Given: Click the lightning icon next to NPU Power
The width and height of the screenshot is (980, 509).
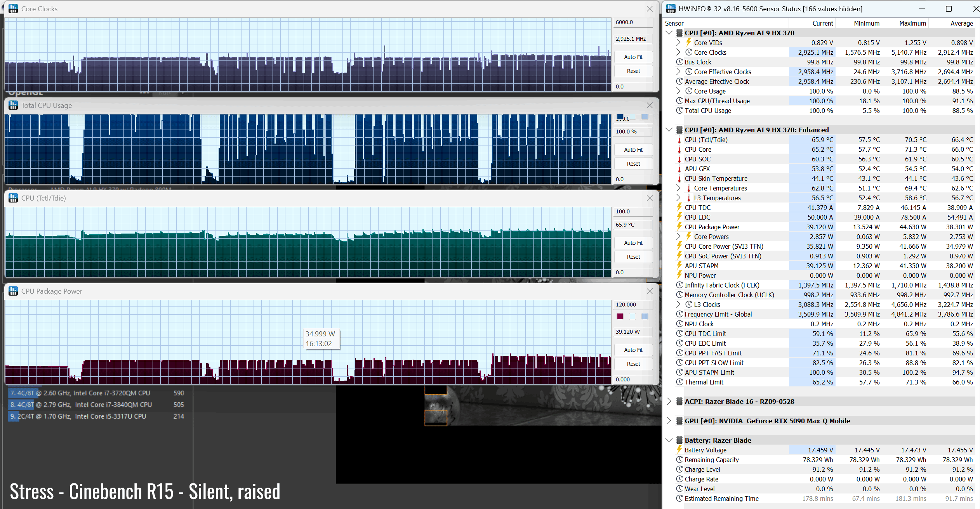Looking at the screenshot, I should pyautogui.click(x=679, y=275).
